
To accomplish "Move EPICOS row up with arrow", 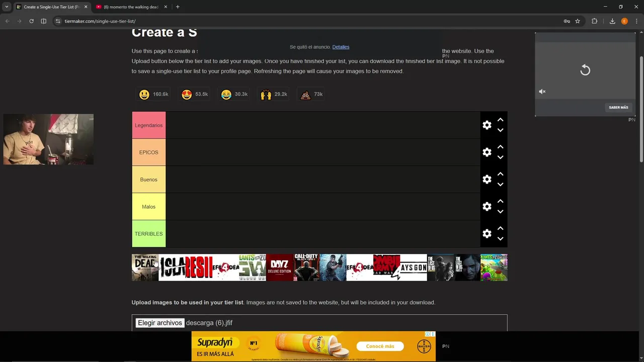I will tap(500, 147).
